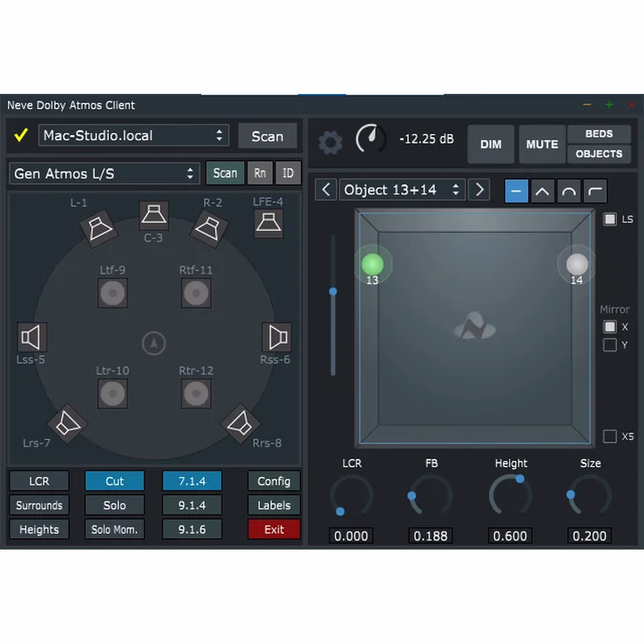Switch to the OBJECTS view
Image resolution: width=644 pixels, height=644 pixels.
pos(599,154)
